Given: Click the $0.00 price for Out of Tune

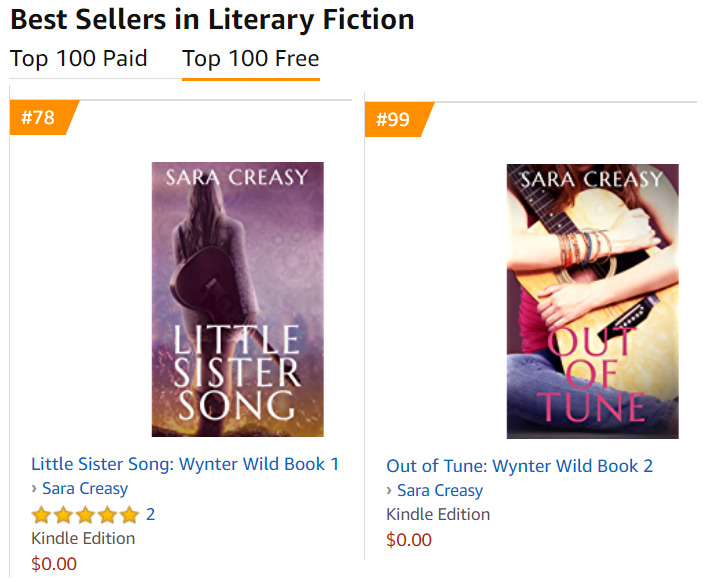Looking at the screenshot, I should pos(409,540).
